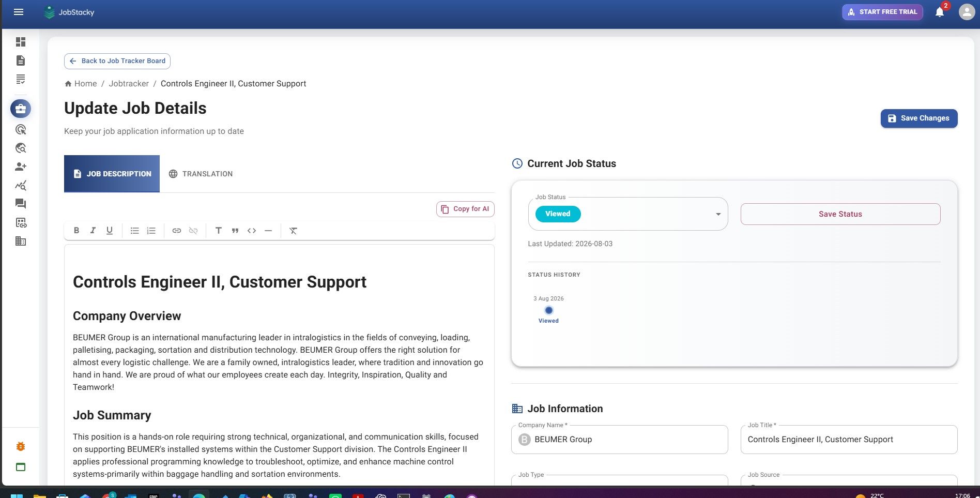Apply heading text style icon
980x498 pixels.
218,231
